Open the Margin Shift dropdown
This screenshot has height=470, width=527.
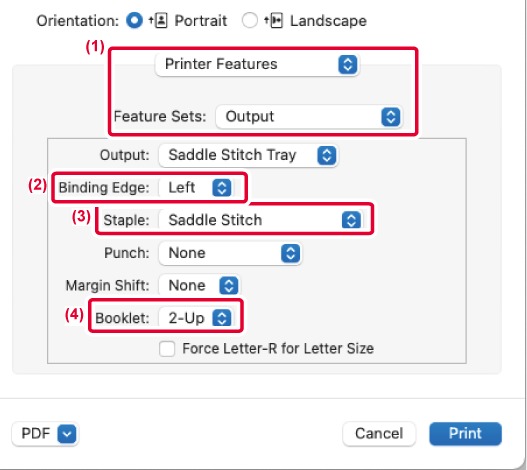200,286
